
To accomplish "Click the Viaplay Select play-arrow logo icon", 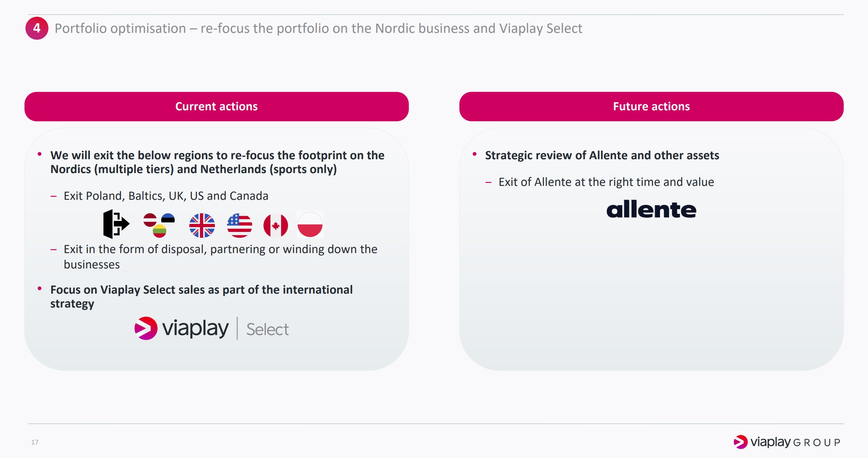I will coord(146,328).
